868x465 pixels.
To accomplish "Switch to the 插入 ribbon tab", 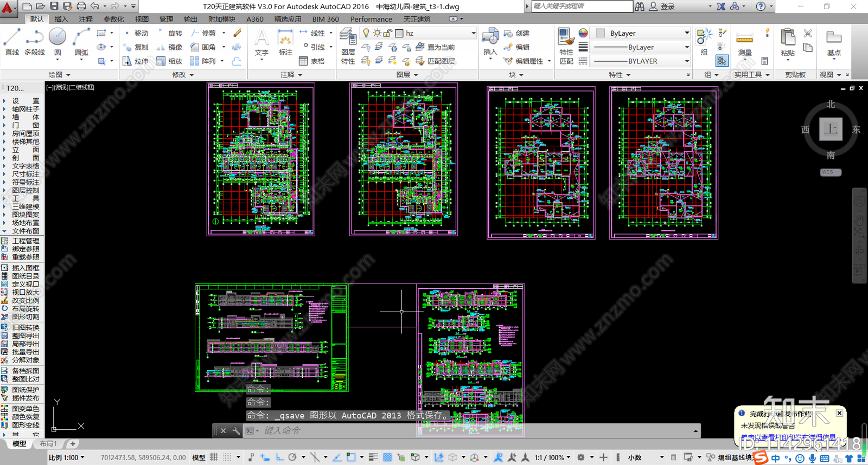I will point(61,19).
